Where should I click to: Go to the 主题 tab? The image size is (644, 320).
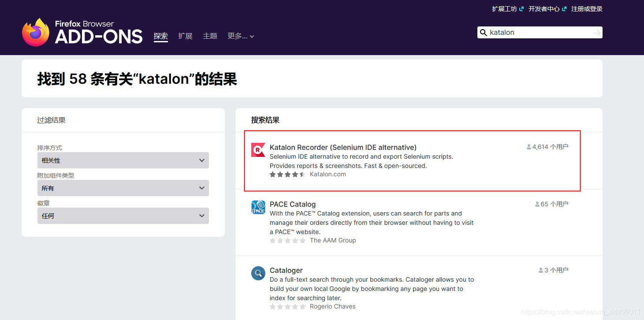point(210,36)
